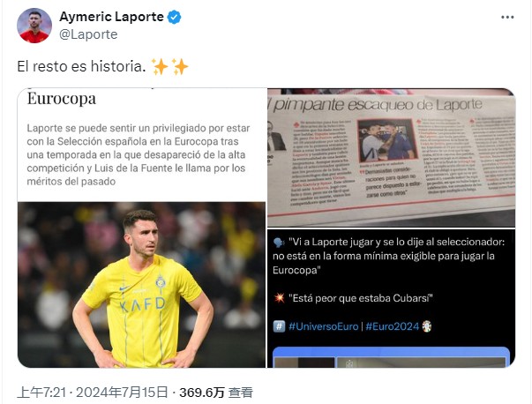Open the newspaper clipping image

point(391,157)
